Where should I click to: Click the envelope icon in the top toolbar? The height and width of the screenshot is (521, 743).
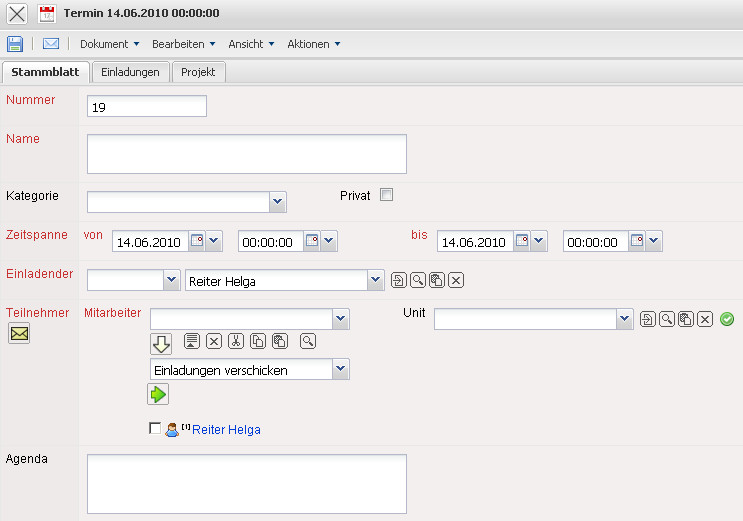click(x=51, y=44)
